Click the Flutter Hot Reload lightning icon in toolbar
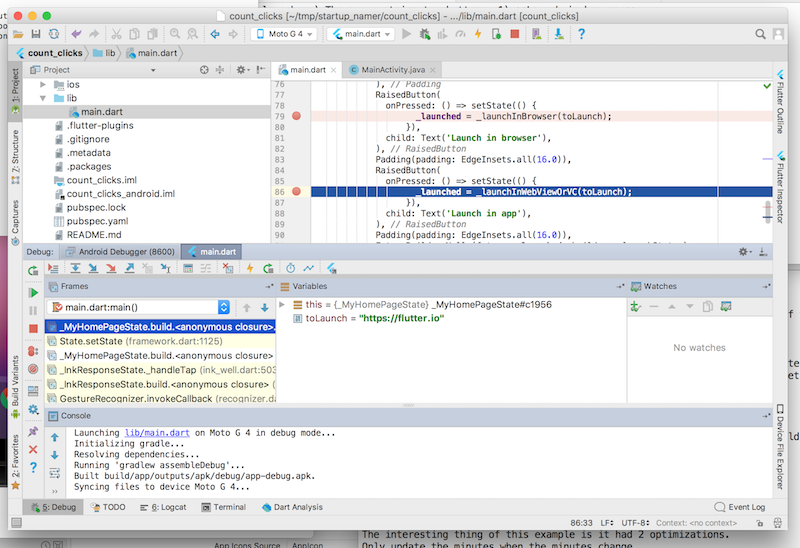 (x=478, y=34)
